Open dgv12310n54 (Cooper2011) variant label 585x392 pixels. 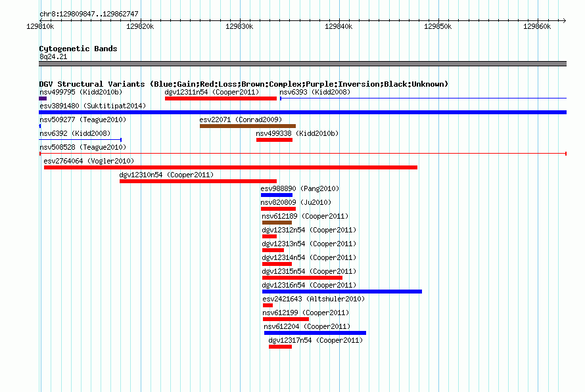click(166, 175)
